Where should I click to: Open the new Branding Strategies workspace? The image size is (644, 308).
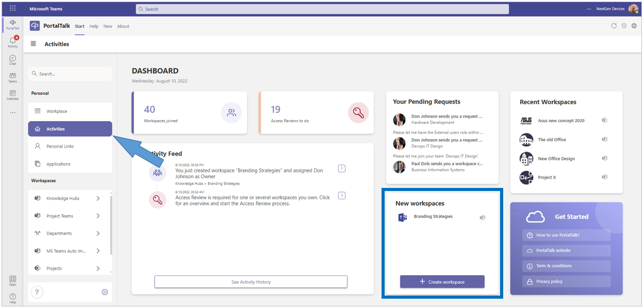pyautogui.click(x=433, y=216)
